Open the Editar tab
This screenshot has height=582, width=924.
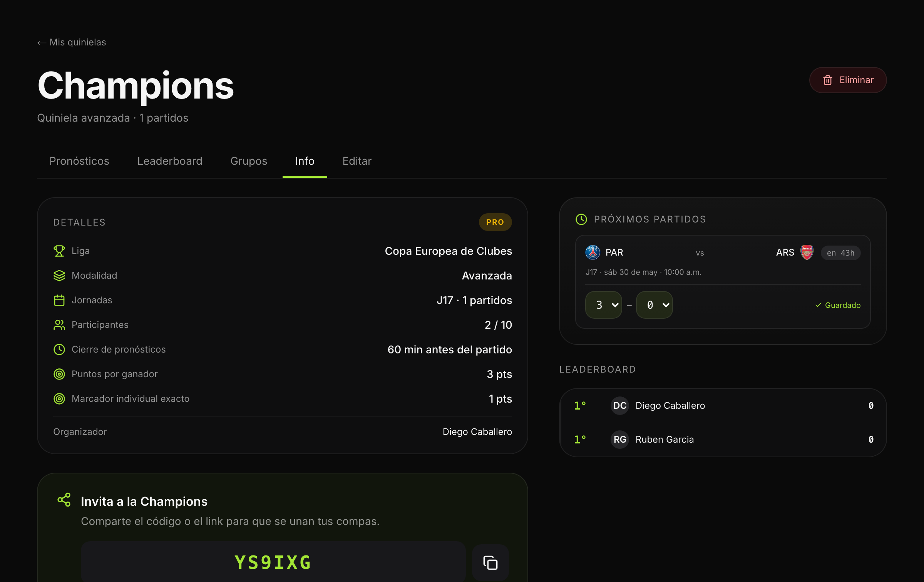point(357,161)
